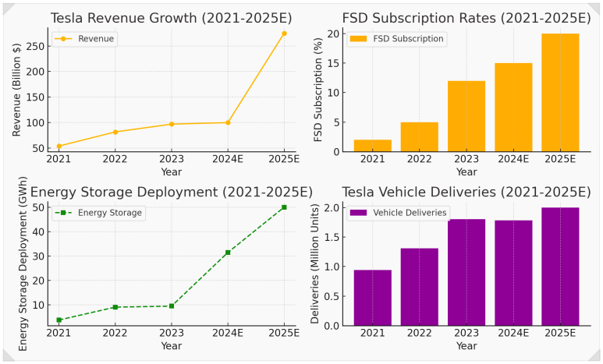Image resolution: width=603 pixels, height=364 pixels.
Task: Click the orange swatch in FSD Subscription legend
Action: click(358, 39)
